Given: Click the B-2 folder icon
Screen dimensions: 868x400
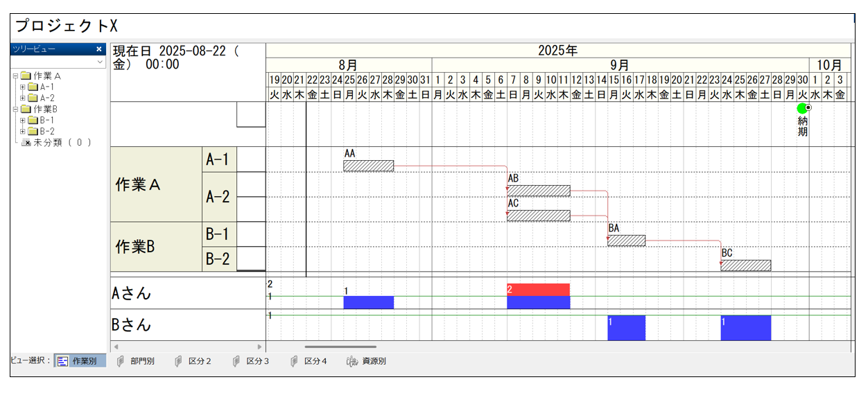Looking at the screenshot, I should pyautogui.click(x=33, y=131).
